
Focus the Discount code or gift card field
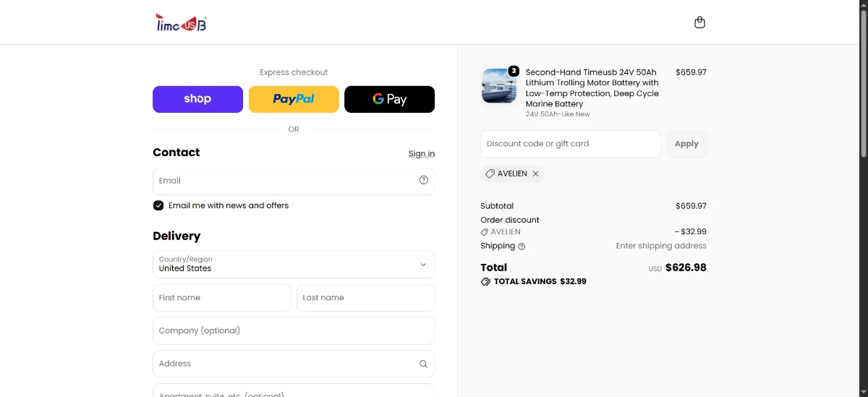571,144
